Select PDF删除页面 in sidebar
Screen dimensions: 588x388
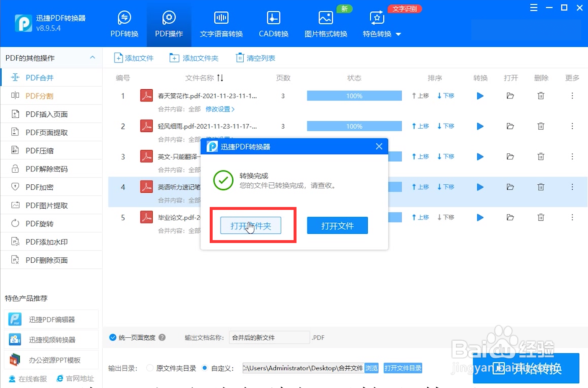tap(51, 260)
